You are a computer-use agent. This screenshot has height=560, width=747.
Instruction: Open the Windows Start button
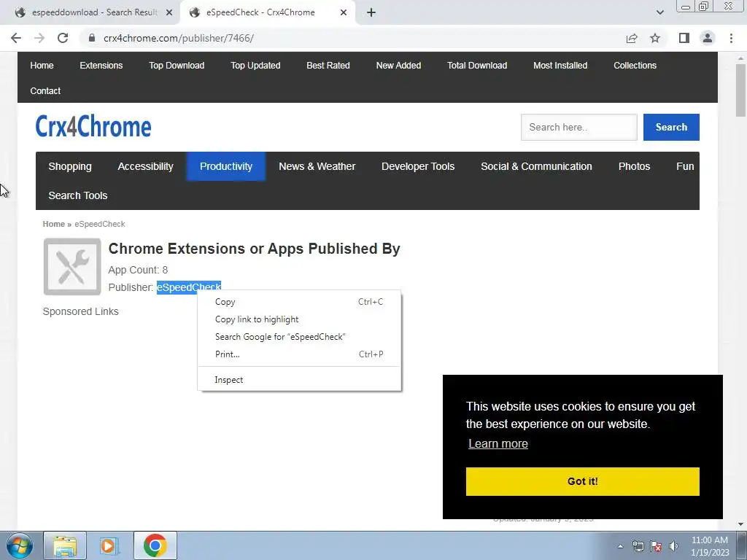point(20,545)
